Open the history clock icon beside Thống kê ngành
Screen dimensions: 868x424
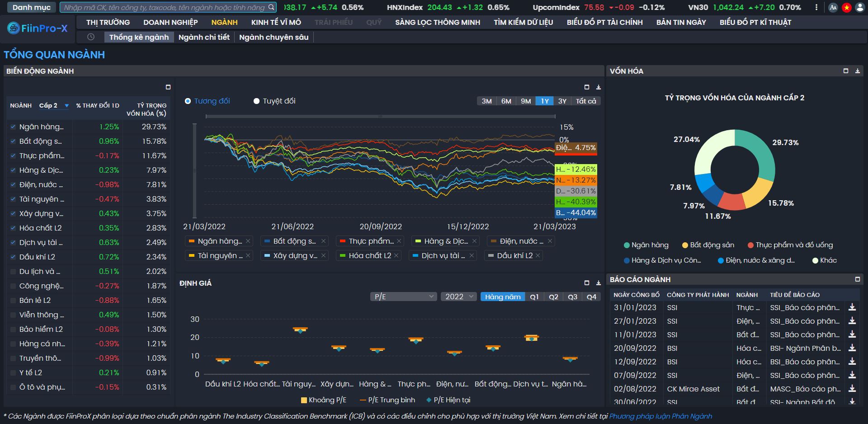(x=91, y=37)
